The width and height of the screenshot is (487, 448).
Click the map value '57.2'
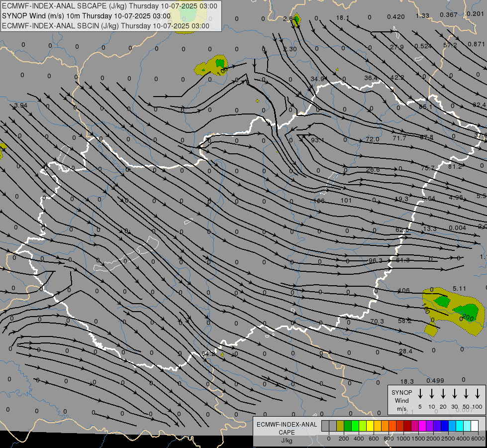450,45
